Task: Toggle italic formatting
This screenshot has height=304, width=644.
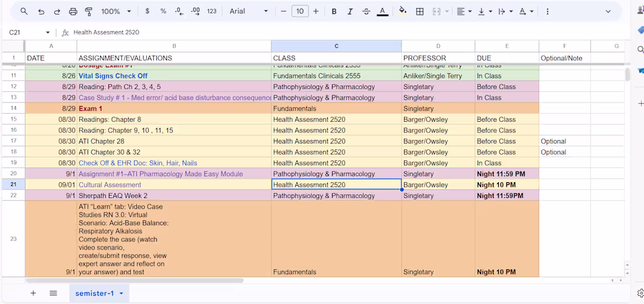Action: tap(350, 12)
